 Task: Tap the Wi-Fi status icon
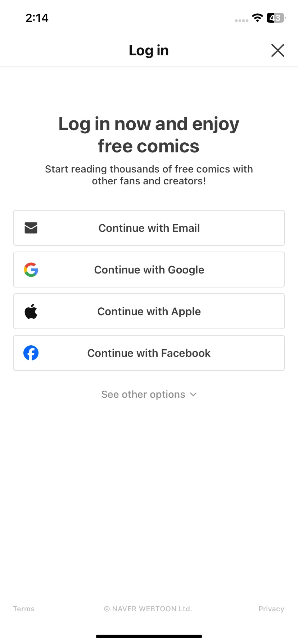[x=257, y=18]
